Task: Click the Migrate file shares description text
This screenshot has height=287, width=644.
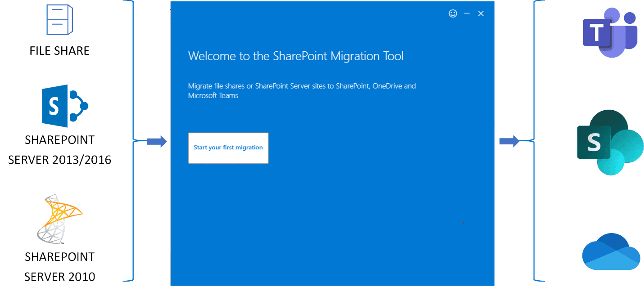Action: pyautogui.click(x=302, y=90)
